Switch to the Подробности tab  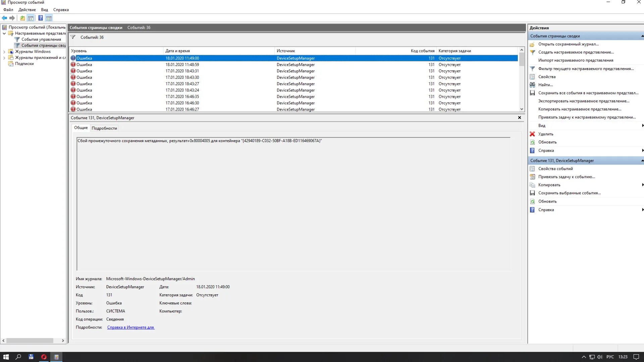tap(104, 128)
